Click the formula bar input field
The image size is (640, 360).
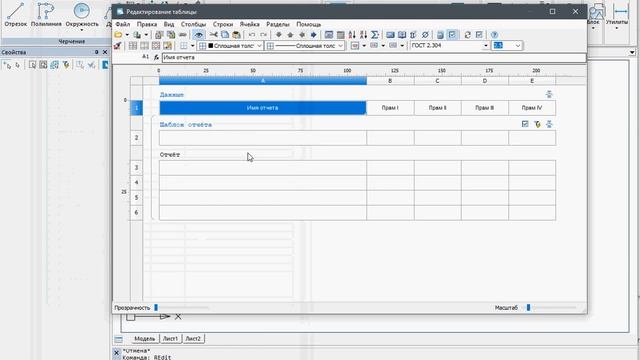pyautogui.click(x=373, y=58)
